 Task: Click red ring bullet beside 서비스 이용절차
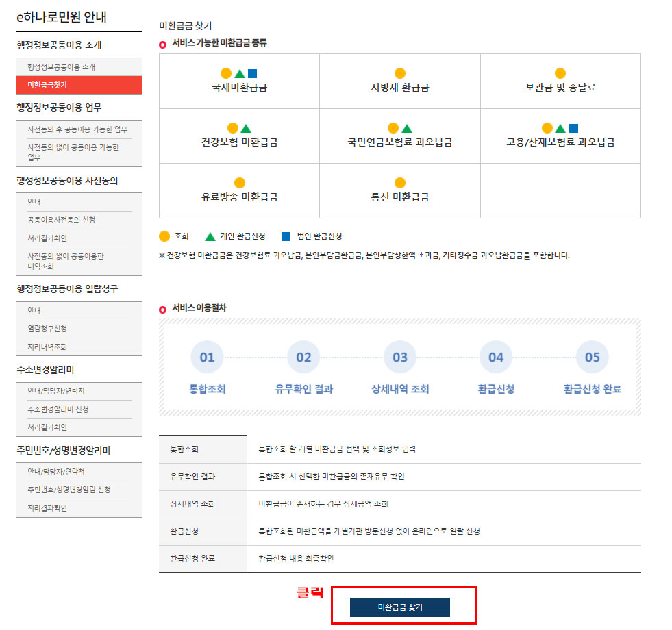coord(162,310)
